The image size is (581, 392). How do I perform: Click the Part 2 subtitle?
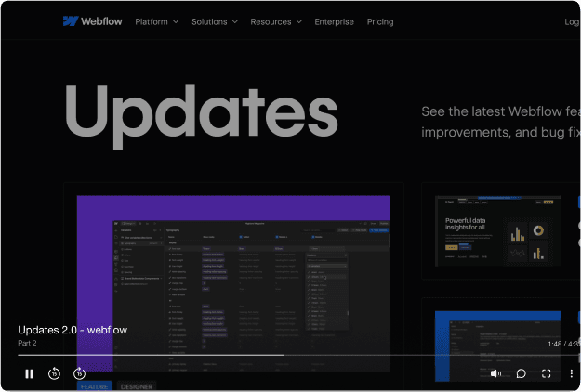27,343
